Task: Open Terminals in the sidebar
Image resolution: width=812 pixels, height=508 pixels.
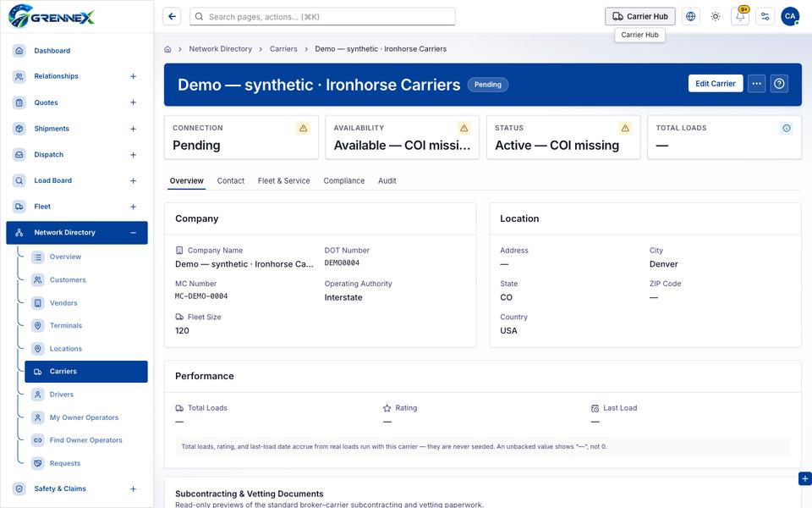Action: 86,325
